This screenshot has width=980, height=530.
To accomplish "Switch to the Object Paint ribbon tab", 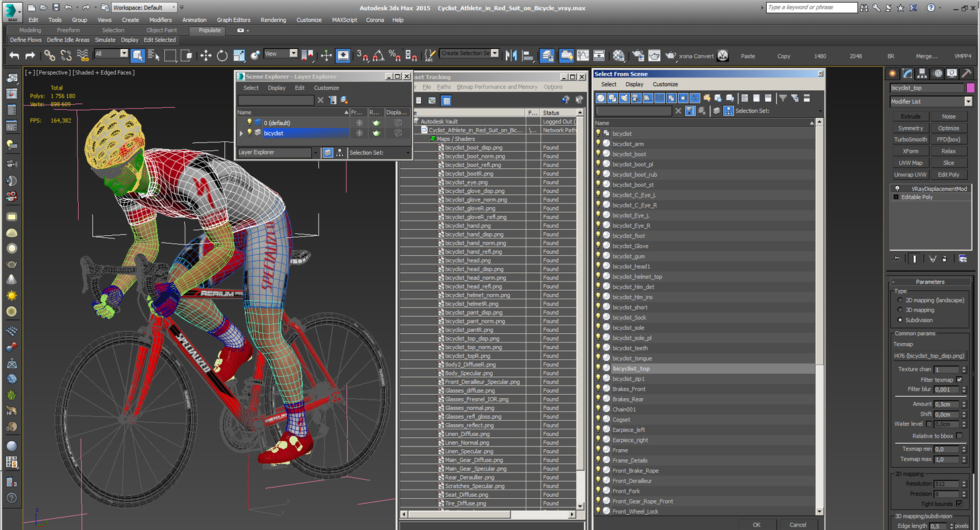I will point(162,30).
